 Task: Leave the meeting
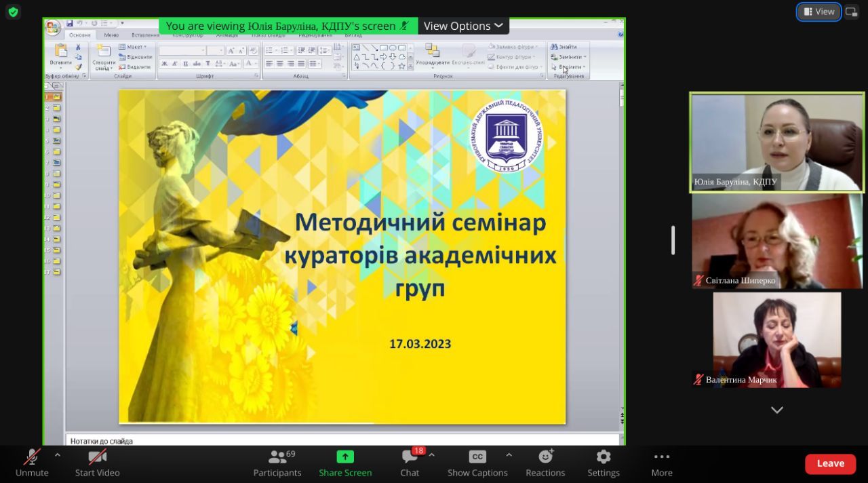[x=830, y=463]
